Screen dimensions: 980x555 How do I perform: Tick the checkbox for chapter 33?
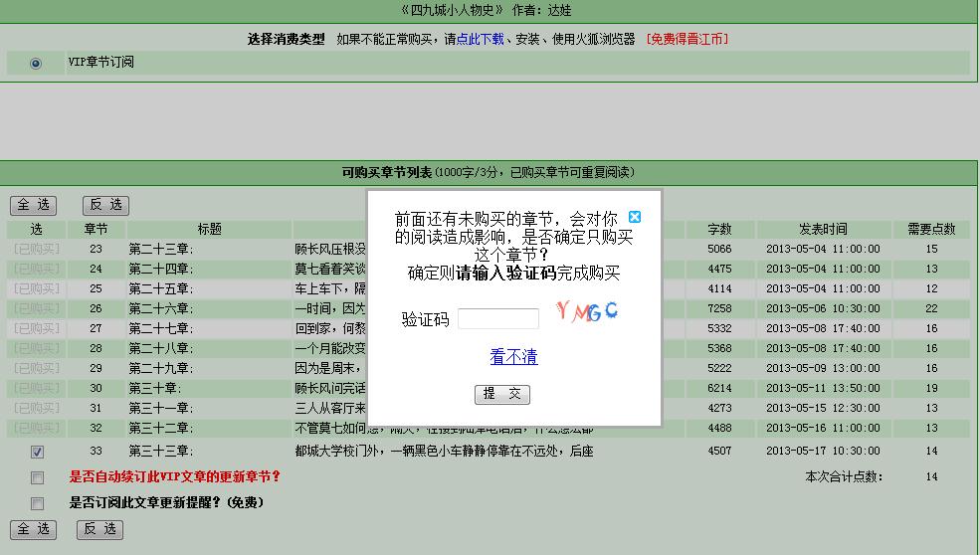[x=37, y=452]
